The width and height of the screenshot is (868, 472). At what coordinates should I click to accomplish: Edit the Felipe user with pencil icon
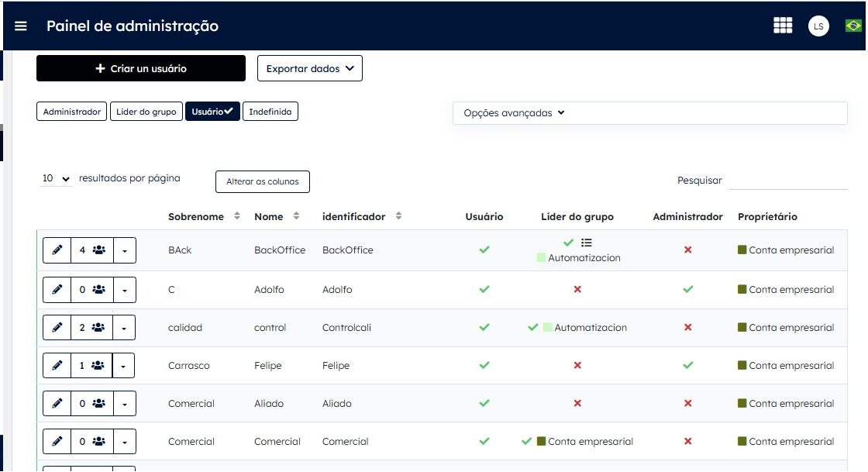point(57,365)
